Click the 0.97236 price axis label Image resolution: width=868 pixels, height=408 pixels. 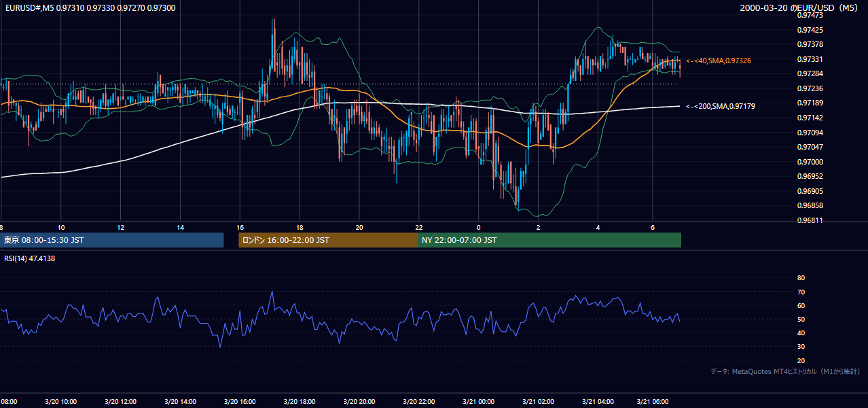[810, 88]
